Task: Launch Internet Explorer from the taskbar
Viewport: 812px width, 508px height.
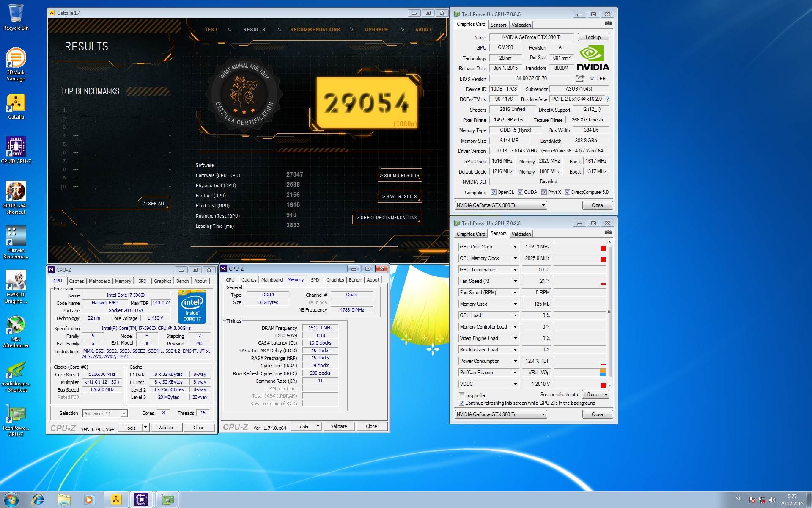Action: [x=38, y=500]
